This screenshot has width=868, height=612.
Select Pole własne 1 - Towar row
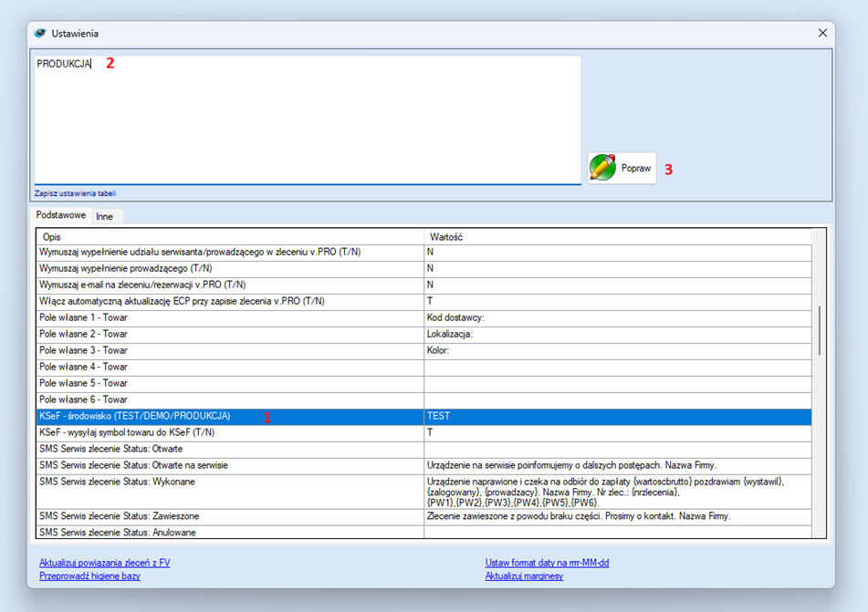pyautogui.click(x=84, y=318)
